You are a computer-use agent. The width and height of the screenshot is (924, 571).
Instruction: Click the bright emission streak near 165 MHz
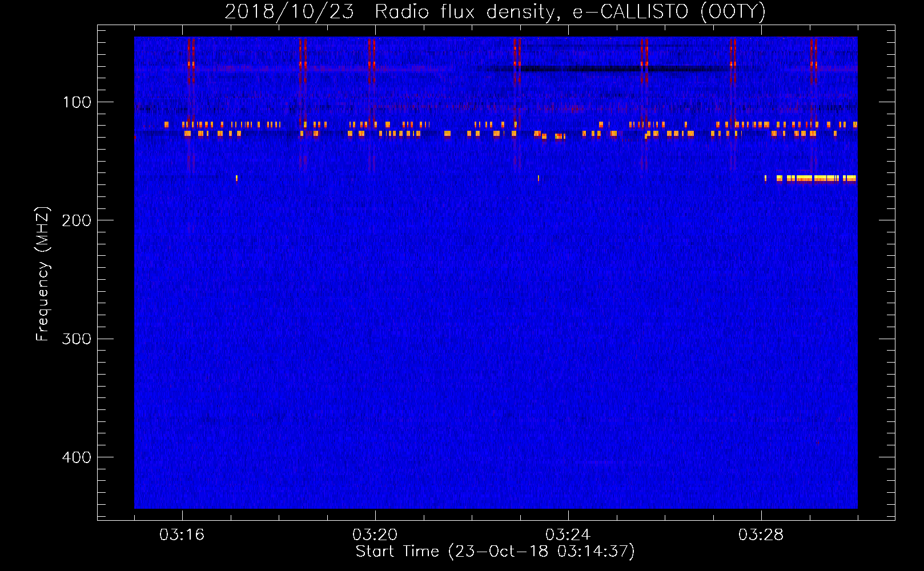click(x=816, y=178)
